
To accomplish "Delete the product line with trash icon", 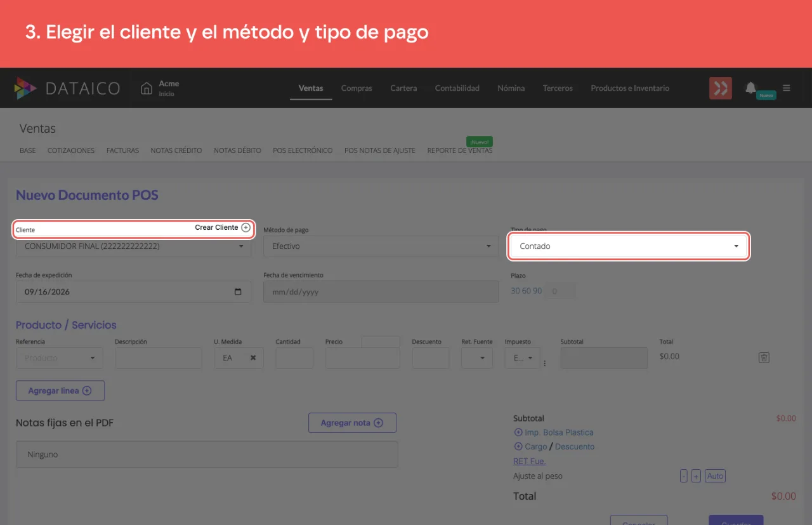I will tap(764, 357).
